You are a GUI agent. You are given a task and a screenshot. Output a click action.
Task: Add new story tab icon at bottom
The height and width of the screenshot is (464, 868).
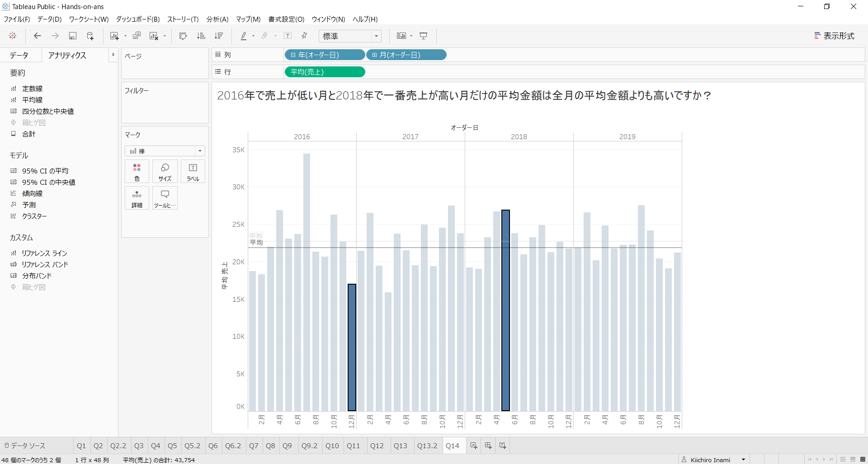[503, 446]
